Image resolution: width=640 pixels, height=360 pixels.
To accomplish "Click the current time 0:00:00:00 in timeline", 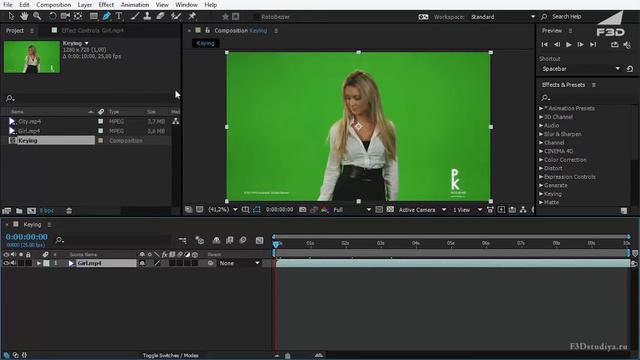I will click(x=27, y=237).
